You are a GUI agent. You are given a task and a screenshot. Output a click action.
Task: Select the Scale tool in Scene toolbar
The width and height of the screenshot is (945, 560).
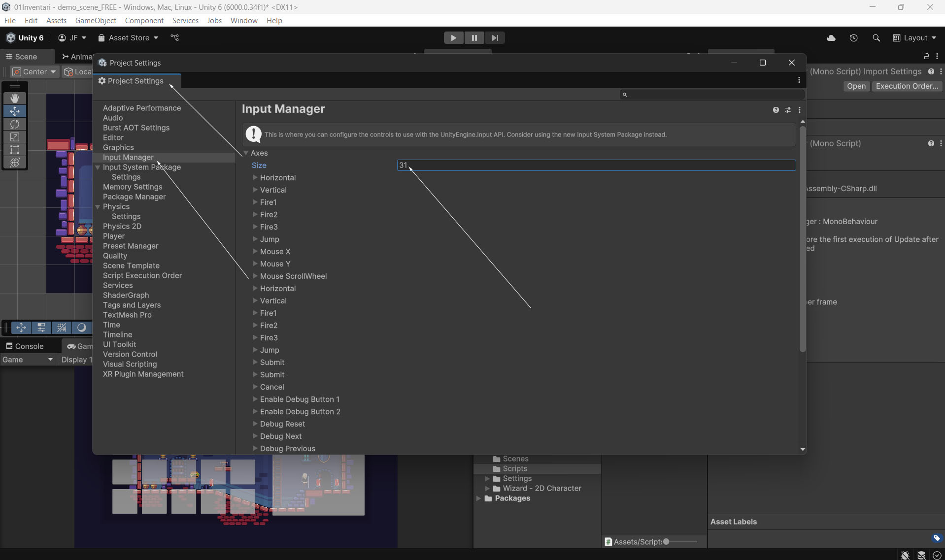(x=15, y=137)
